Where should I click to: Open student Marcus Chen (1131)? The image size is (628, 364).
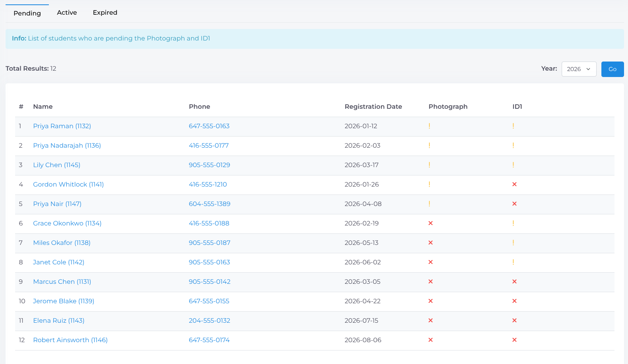coord(62,281)
